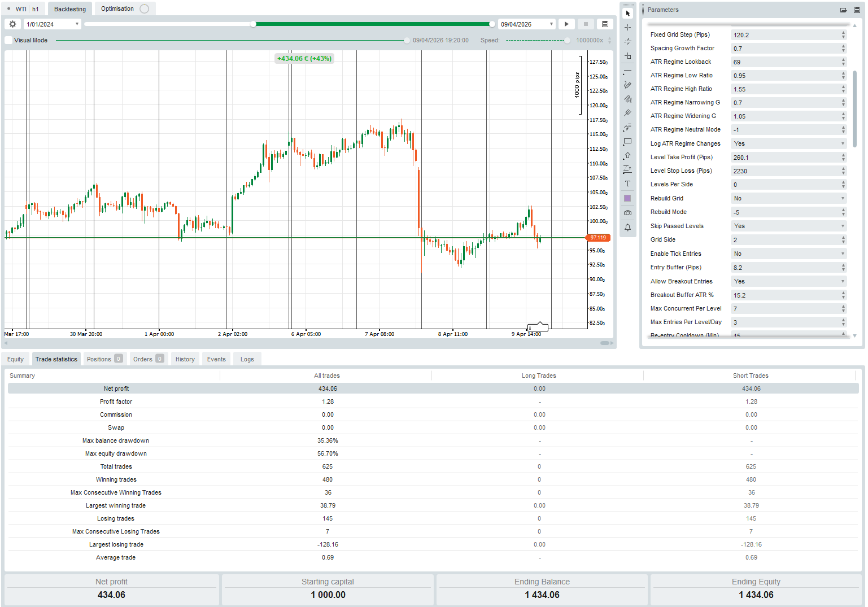The height and width of the screenshot is (607, 868).
Task: Toggle the Optimisation switch
Action: pos(145,8)
